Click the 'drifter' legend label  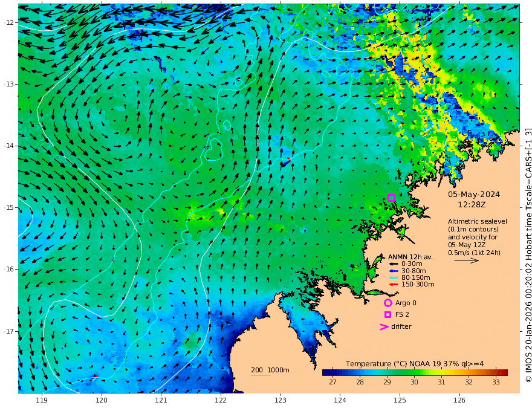point(401,326)
